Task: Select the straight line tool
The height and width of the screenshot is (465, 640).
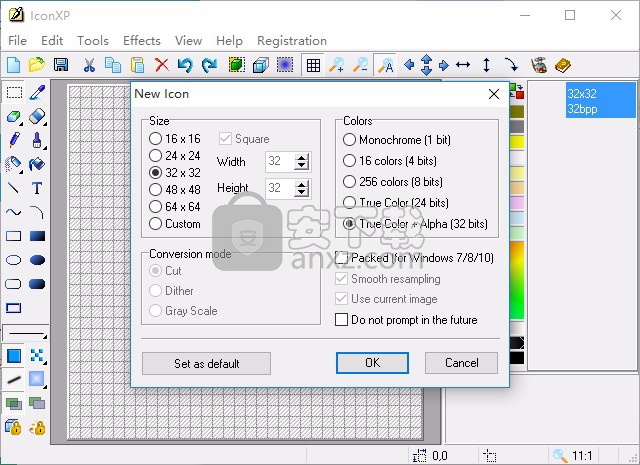Action: coord(14,188)
